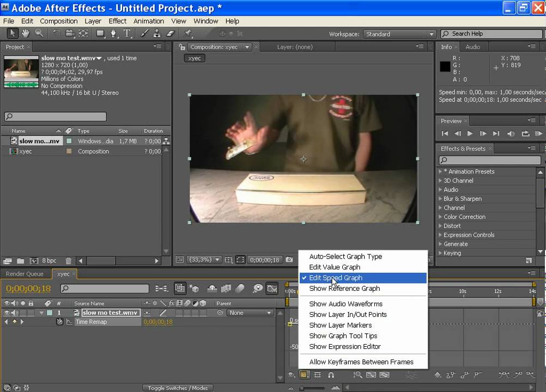
Task: Switch to the Render Queue tab
Action: pos(25,274)
